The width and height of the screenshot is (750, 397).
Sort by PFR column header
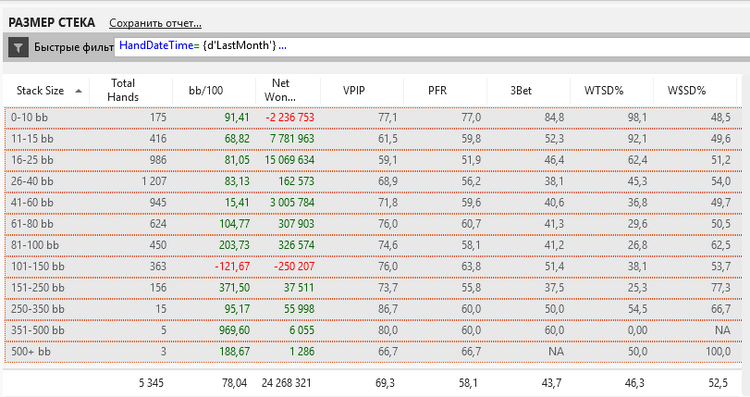pos(445,90)
